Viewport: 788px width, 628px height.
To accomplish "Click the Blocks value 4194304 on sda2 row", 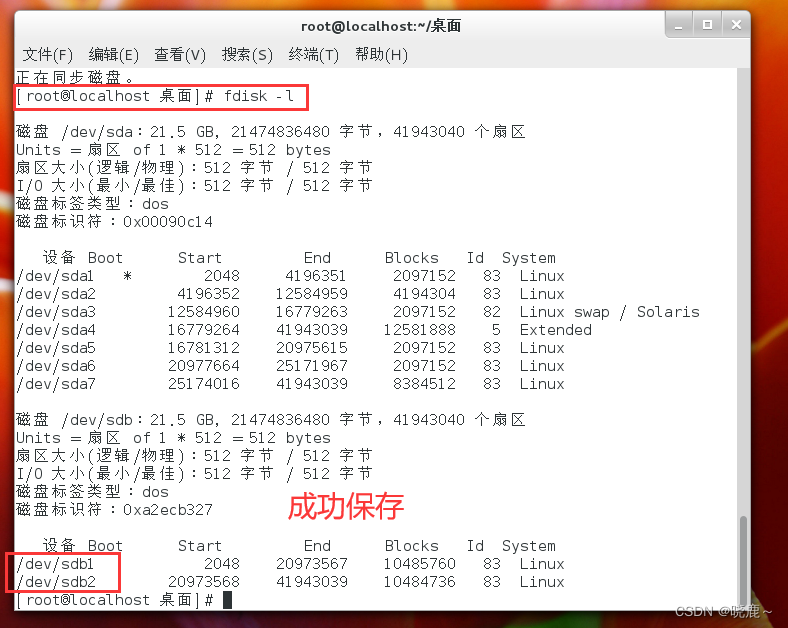I will point(424,294).
